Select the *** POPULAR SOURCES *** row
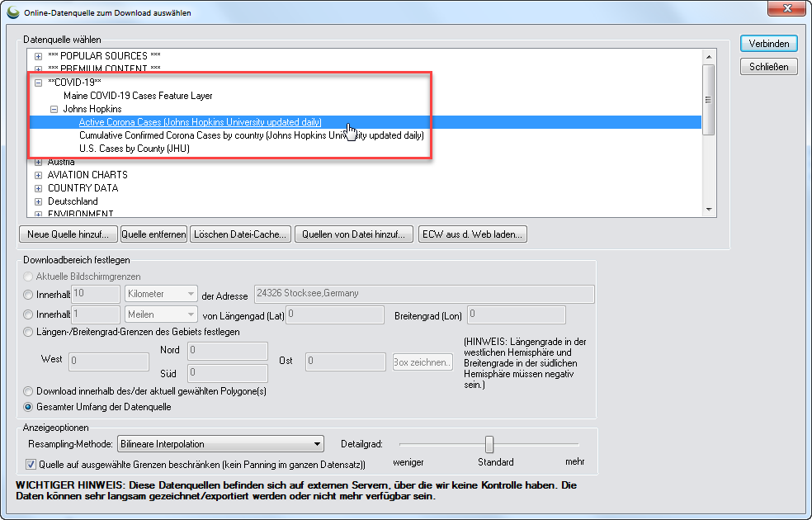 tap(104, 56)
